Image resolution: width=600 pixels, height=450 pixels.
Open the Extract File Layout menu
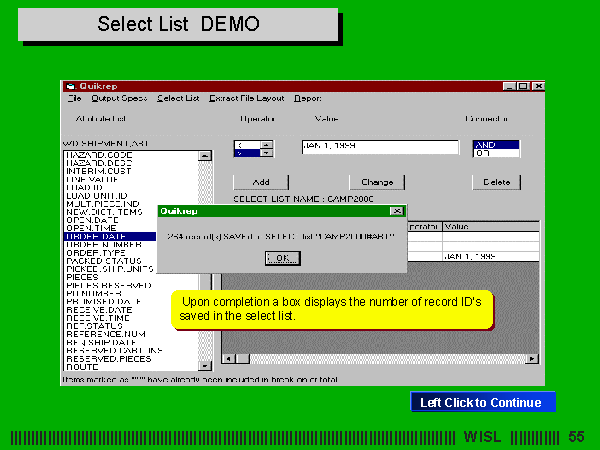point(247,98)
